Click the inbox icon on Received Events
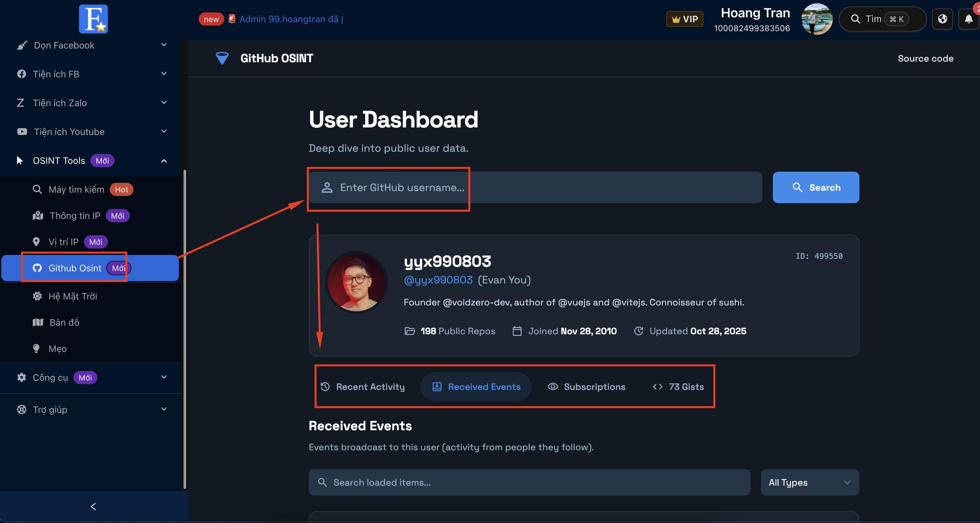Viewport: 980px width, 523px height. [x=437, y=387]
